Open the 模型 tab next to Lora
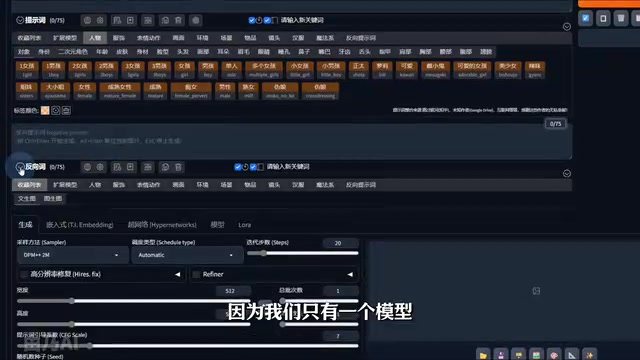640x360 pixels. click(x=217, y=224)
